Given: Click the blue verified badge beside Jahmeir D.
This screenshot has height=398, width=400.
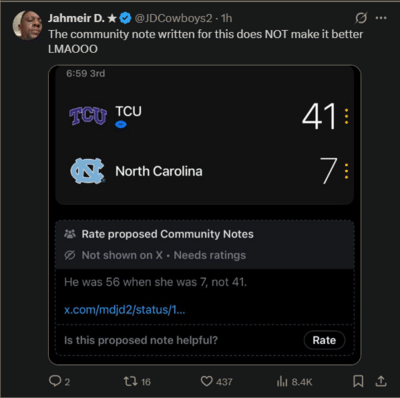Looking at the screenshot, I should (x=125, y=18).
